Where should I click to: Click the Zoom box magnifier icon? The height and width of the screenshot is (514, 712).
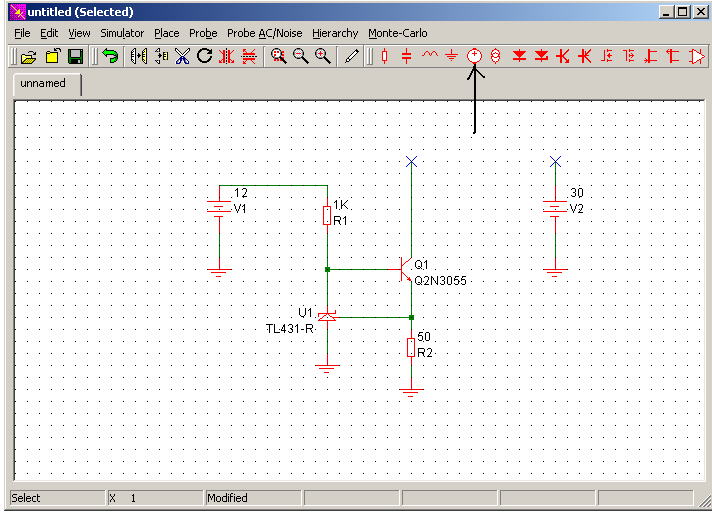coord(278,56)
